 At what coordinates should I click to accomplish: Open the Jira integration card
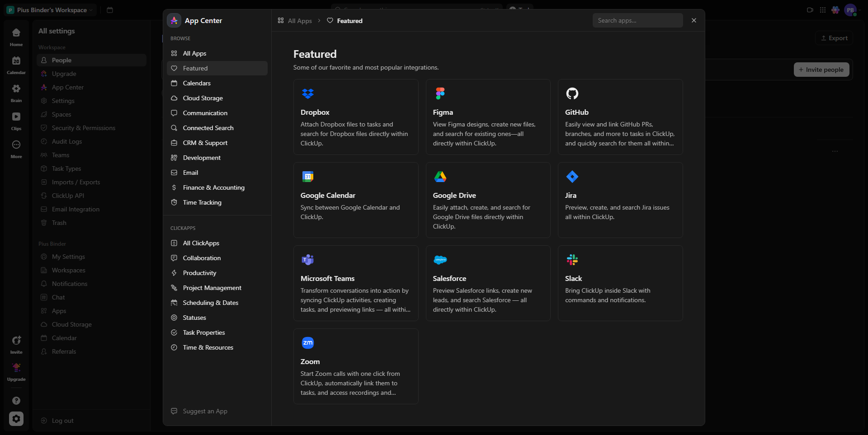click(x=620, y=200)
